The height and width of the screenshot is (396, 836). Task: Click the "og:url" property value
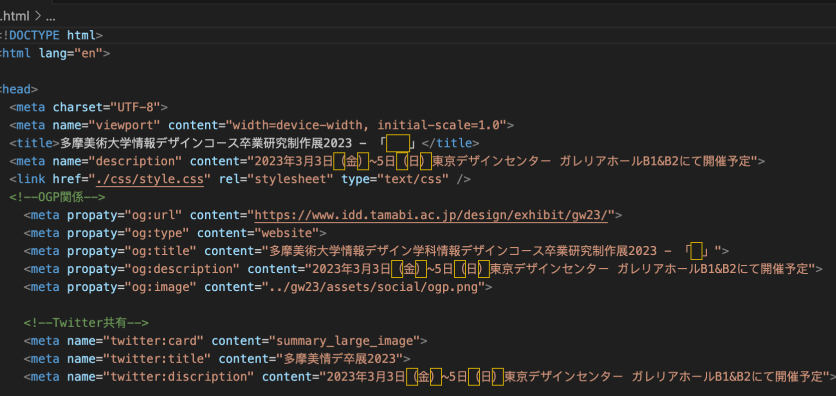pos(154,215)
